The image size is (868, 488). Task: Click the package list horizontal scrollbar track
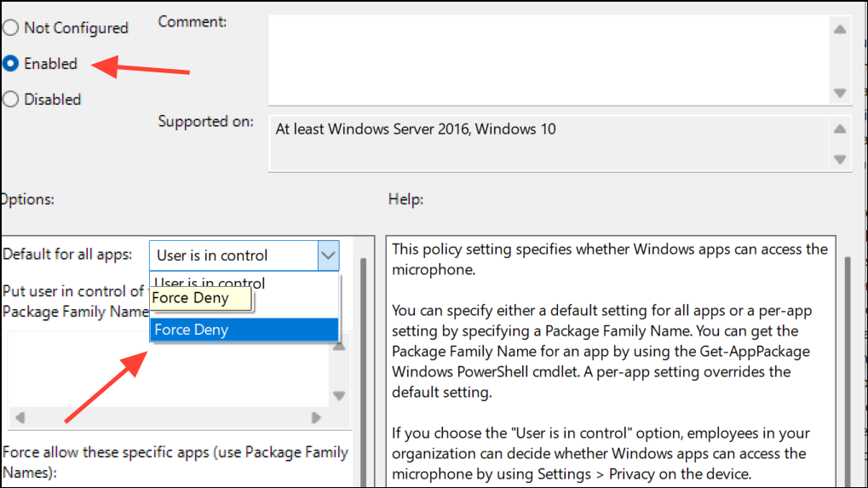[x=170, y=418]
